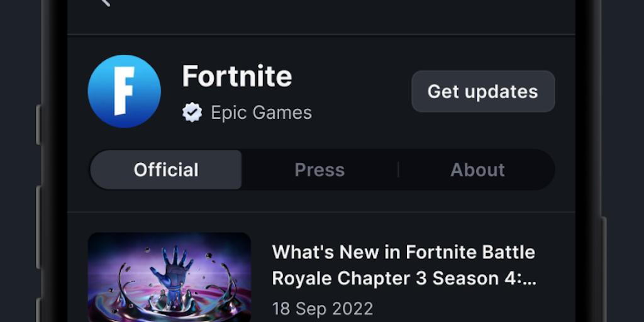Image resolution: width=644 pixels, height=322 pixels.
Task: Click the ellipsis ending the truncated headline
Action: pyautogui.click(x=530, y=279)
